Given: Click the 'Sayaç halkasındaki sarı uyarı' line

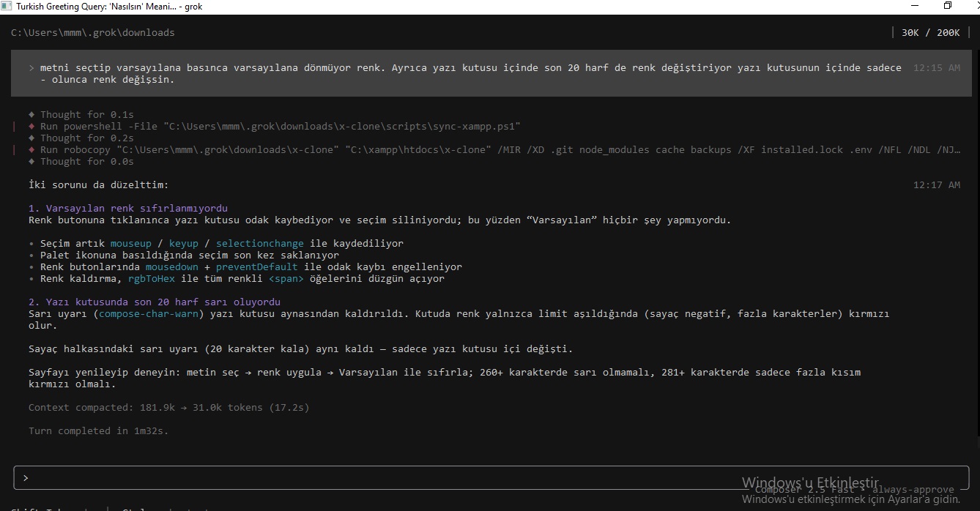Looking at the screenshot, I should [301, 348].
